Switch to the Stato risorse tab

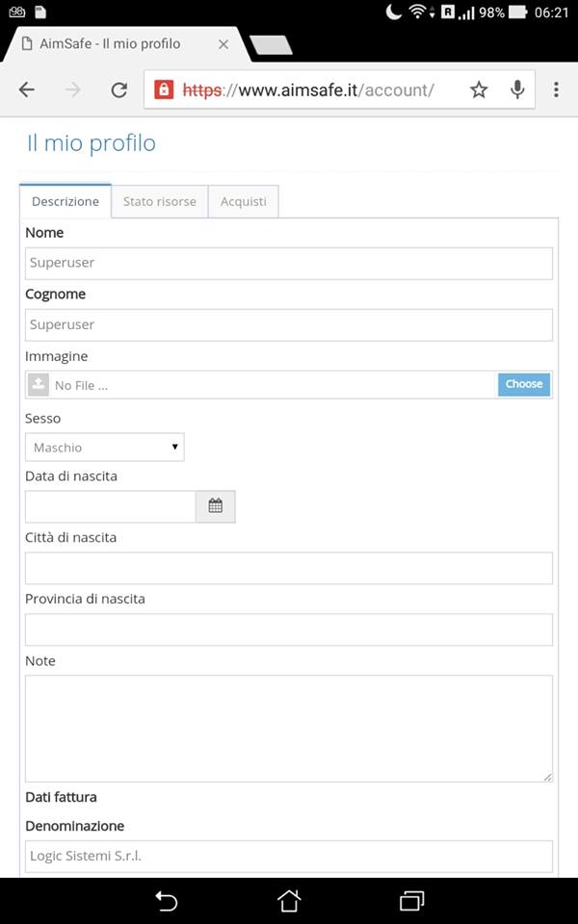click(x=159, y=201)
